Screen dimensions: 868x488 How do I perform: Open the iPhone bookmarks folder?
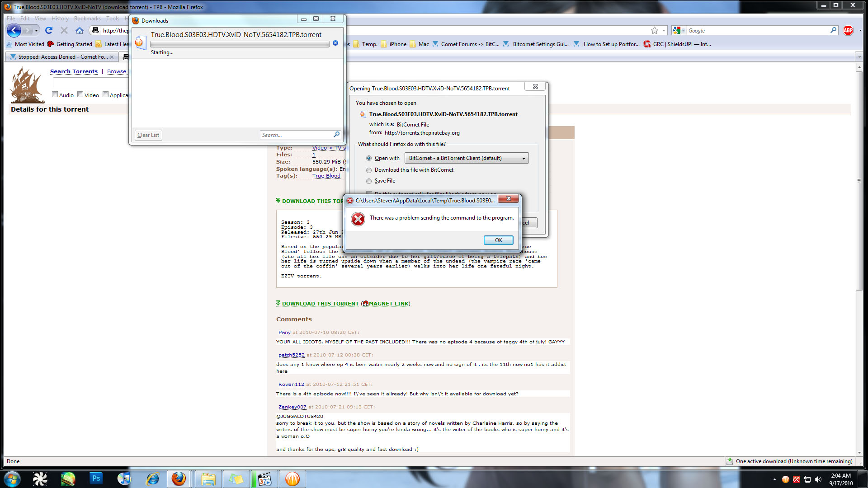tap(393, 44)
